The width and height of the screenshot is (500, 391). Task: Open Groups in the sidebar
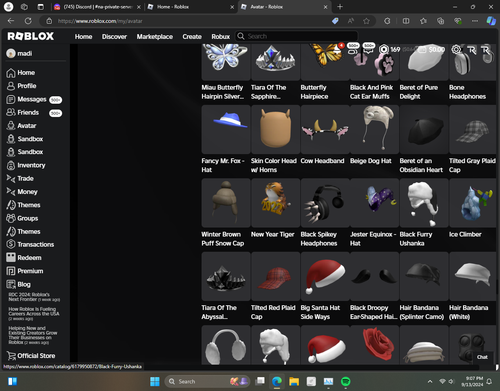pos(22,218)
